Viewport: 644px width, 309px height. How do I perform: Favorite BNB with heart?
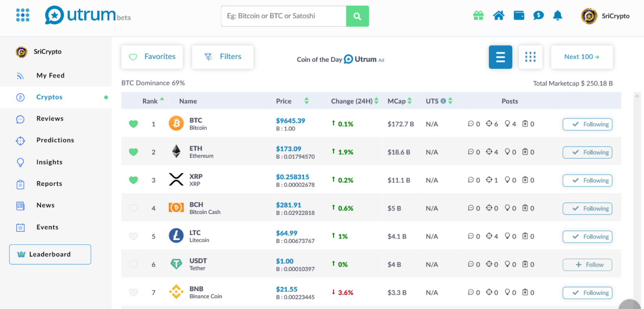click(x=133, y=293)
